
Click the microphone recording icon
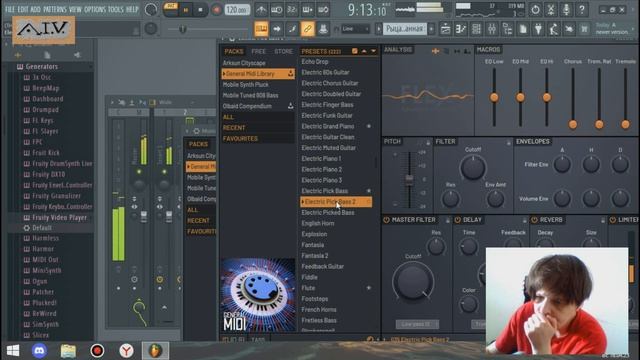pos(566,9)
